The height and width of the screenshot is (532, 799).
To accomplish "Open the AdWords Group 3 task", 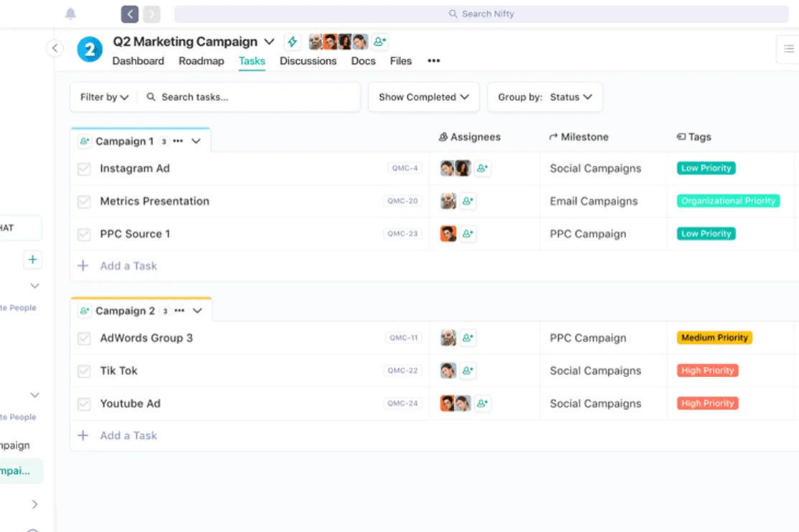I will 146,338.
